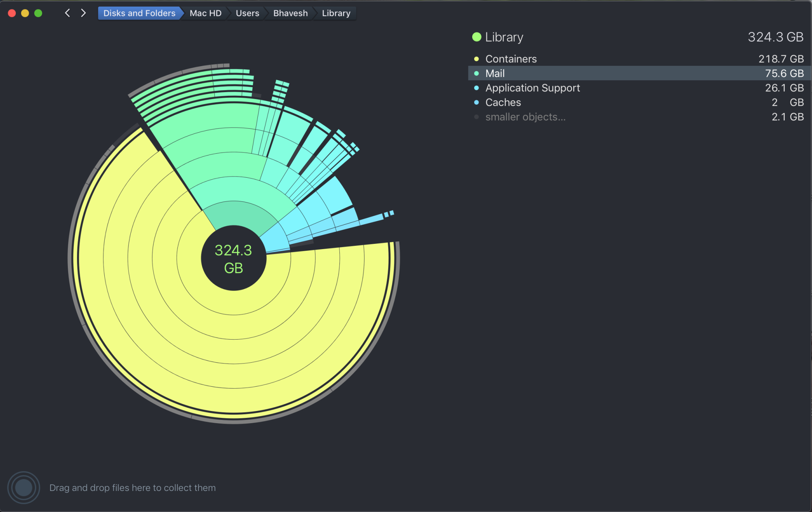Open Application Support list entry
Image resolution: width=812 pixels, height=512 pixels.
(532, 88)
